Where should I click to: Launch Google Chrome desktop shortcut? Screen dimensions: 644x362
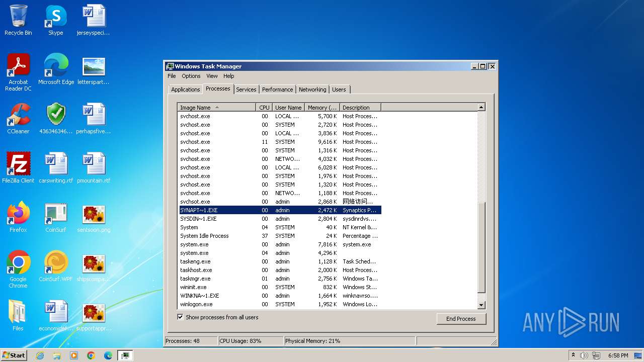click(18, 269)
